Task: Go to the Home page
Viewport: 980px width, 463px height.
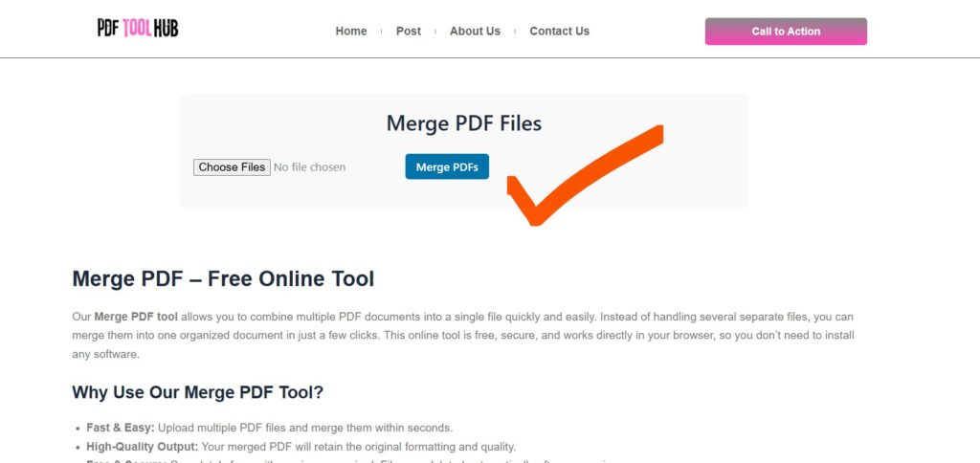Action: point(351,31)
